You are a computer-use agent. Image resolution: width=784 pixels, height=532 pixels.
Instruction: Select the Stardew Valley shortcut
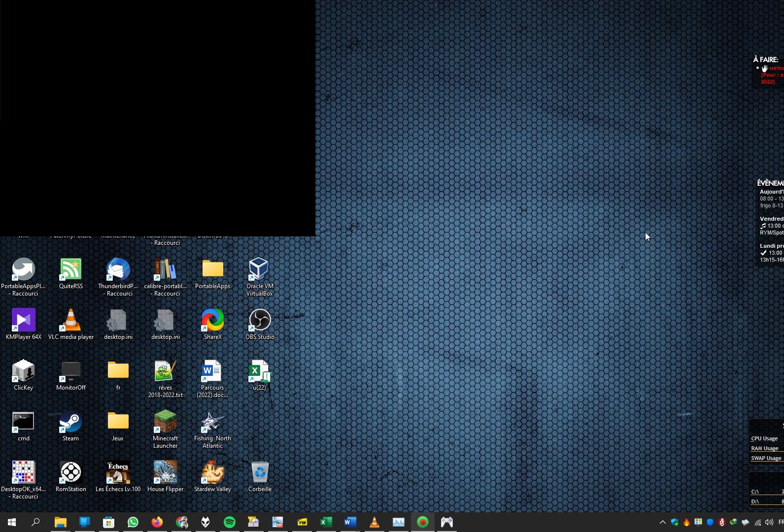212,473
